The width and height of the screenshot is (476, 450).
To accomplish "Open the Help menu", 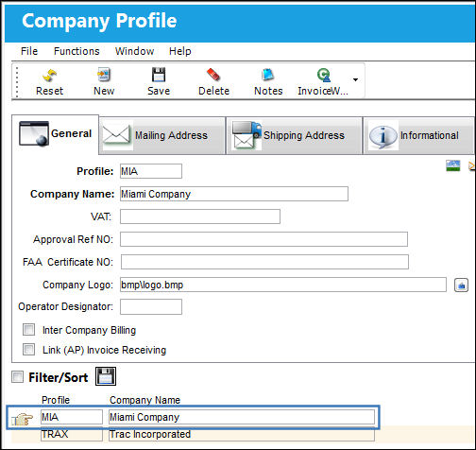I will (x=180, y=51).
